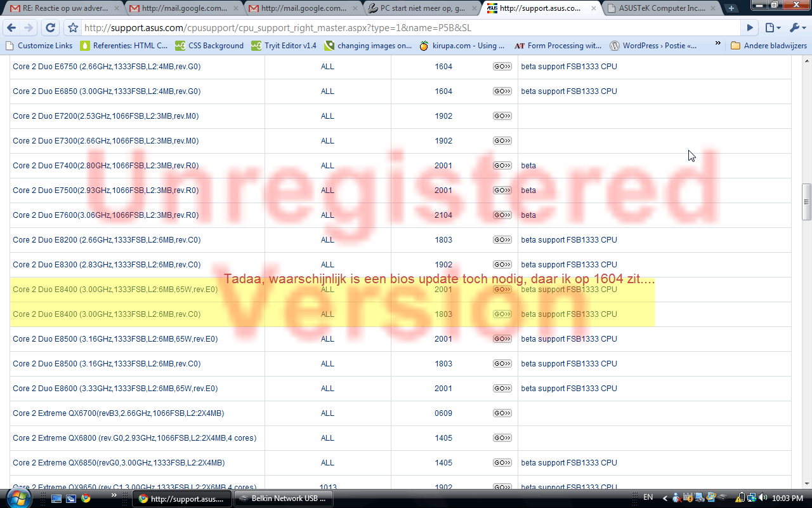This screenshot has height=508, width=812.
Task: Open the 'Tryit Editor v1.4' bookmark
Action: pyautogui.click(x=284, y=46)
